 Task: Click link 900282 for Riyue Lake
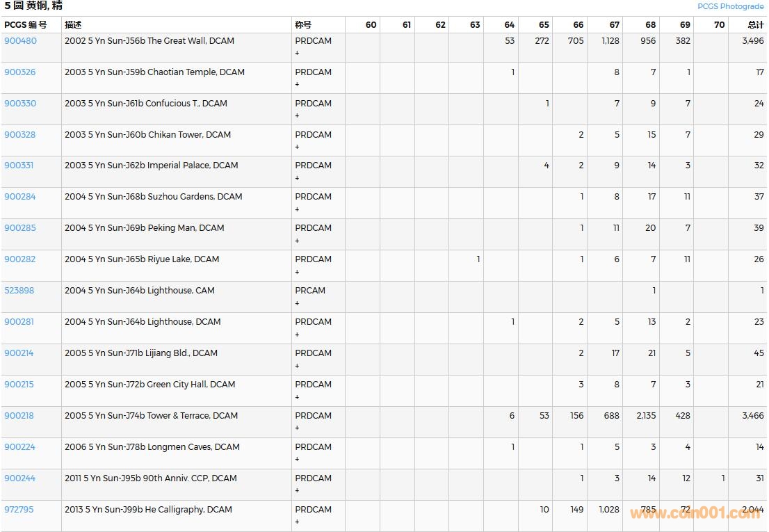tap(20, 259)
